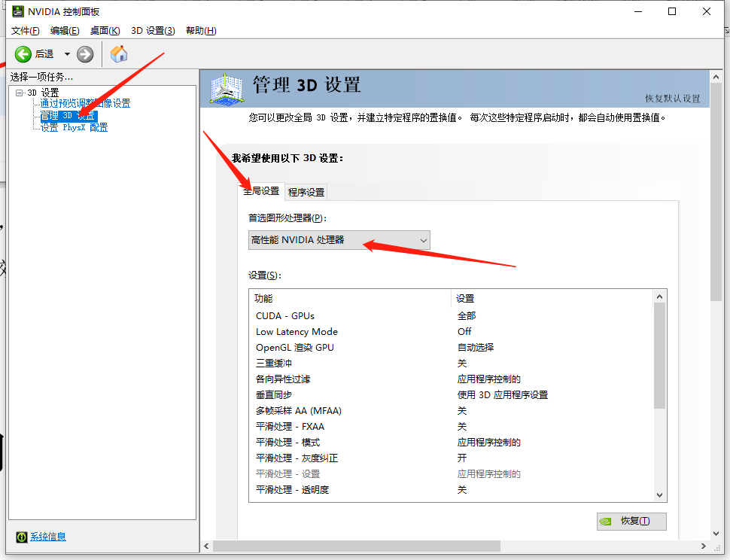Select 平滑处理 - 灰度纠正 row
Screen dimensions: 730x560
click(451, 458)
